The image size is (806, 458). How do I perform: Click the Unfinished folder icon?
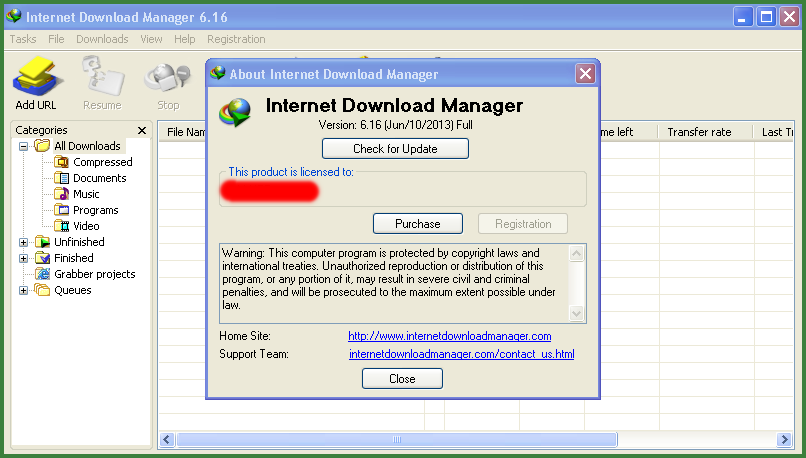click(x=42, y=242)
